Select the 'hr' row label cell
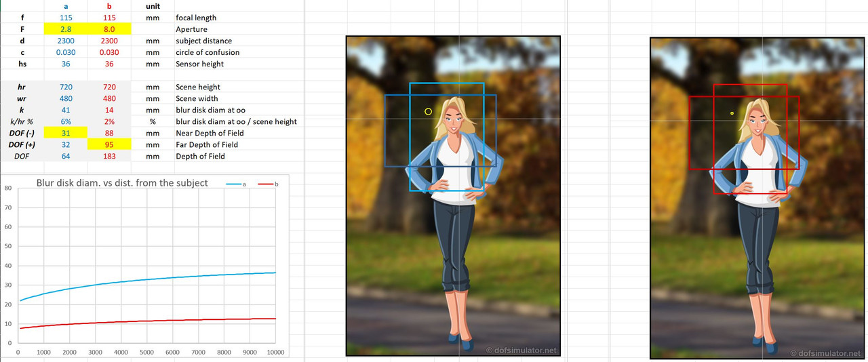Viewport: 868px width, 362px height. tap(22, 87)
